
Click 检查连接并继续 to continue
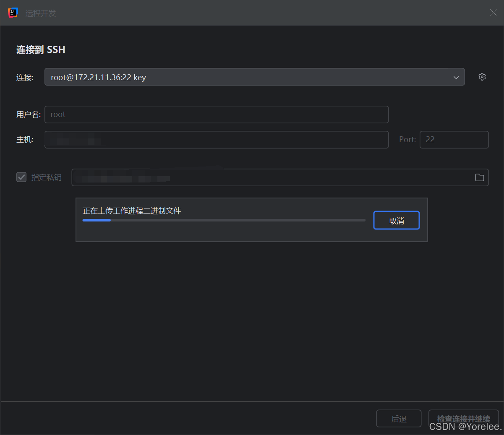click(x=464, y=418)
